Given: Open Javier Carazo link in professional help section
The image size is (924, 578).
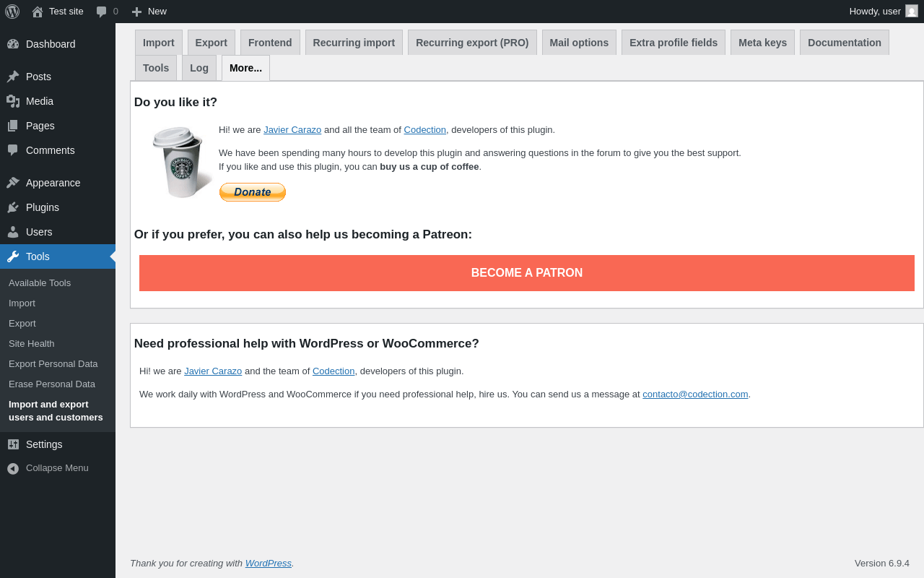Looking at the screenshot, I should (213, 371).
